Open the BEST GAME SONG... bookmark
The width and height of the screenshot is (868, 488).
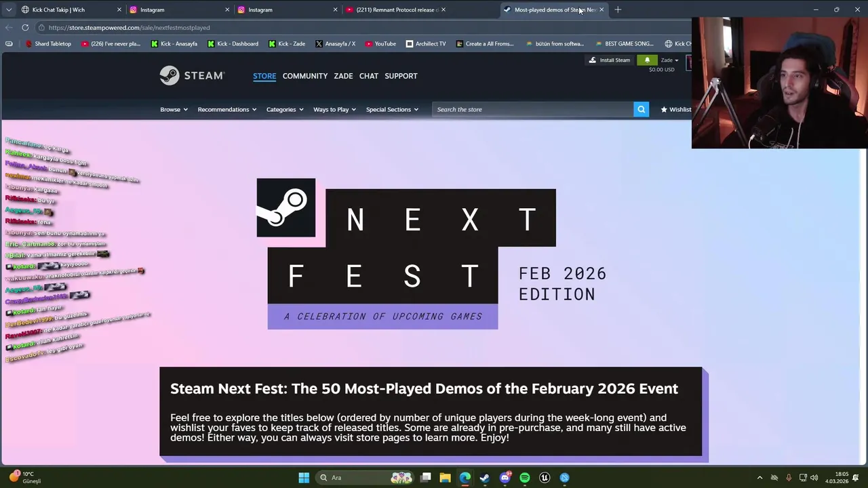tap(624, 43)
